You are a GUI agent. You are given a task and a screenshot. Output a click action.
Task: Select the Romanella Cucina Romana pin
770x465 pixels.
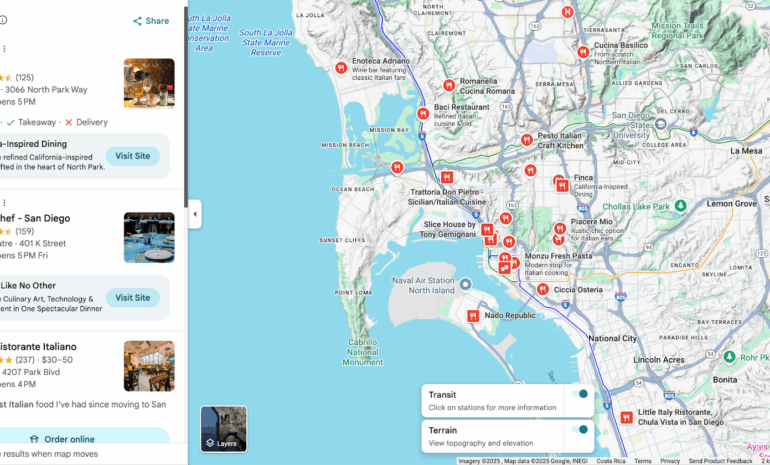pos(449,85)
